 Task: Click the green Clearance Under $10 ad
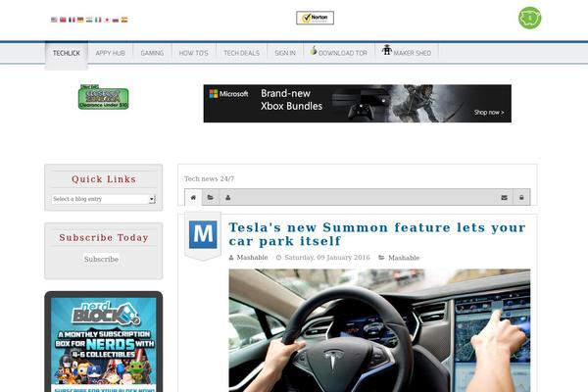point(104,98)
